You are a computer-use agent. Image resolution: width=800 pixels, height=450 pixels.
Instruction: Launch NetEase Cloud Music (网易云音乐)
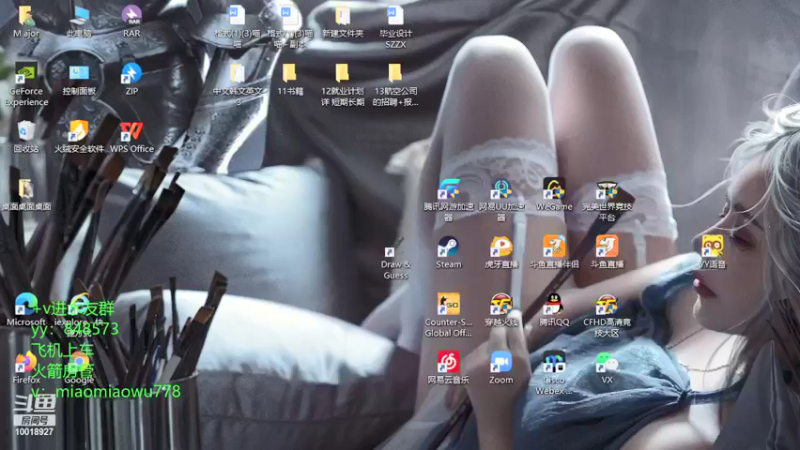pos(448,367)
